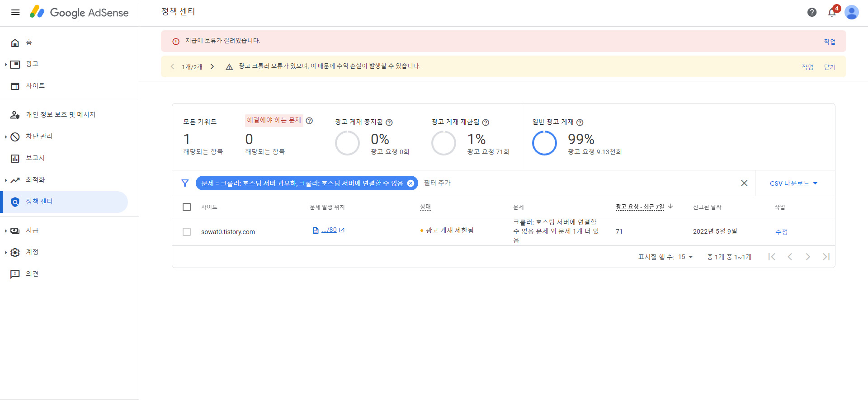Image resolution: width=868 pixels, height=400 pixels.
Task: Expand the Ads (광고) sidebar section
Action: point(6,65)
